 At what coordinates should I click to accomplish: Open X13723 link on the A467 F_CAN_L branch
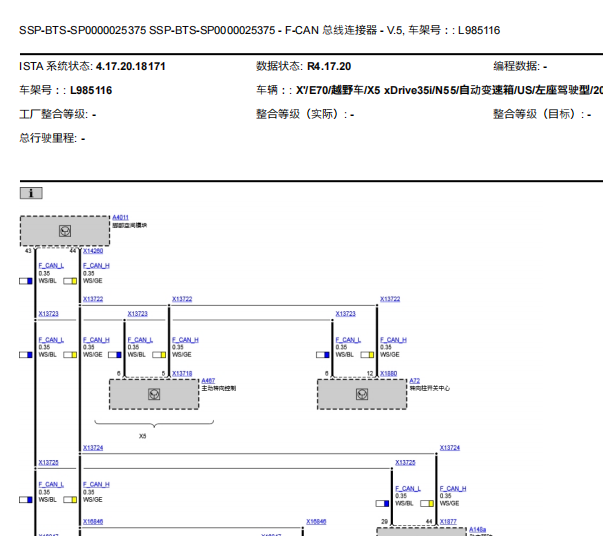click(x=138, y=314)
